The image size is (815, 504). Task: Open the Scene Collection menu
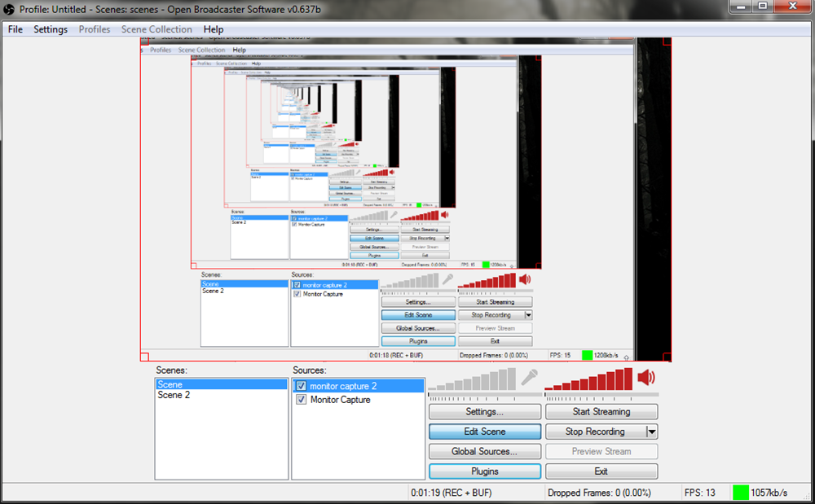[x=156, y=29]
